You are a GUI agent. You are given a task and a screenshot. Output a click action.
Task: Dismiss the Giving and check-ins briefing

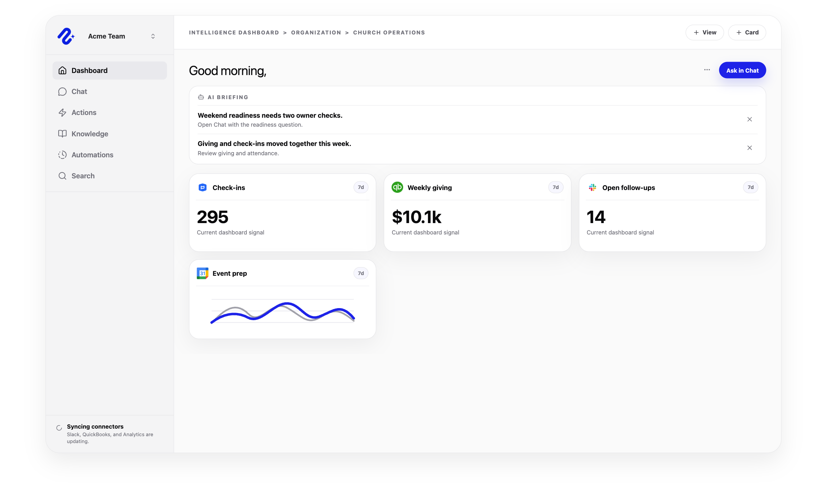(x=749, y=148)
